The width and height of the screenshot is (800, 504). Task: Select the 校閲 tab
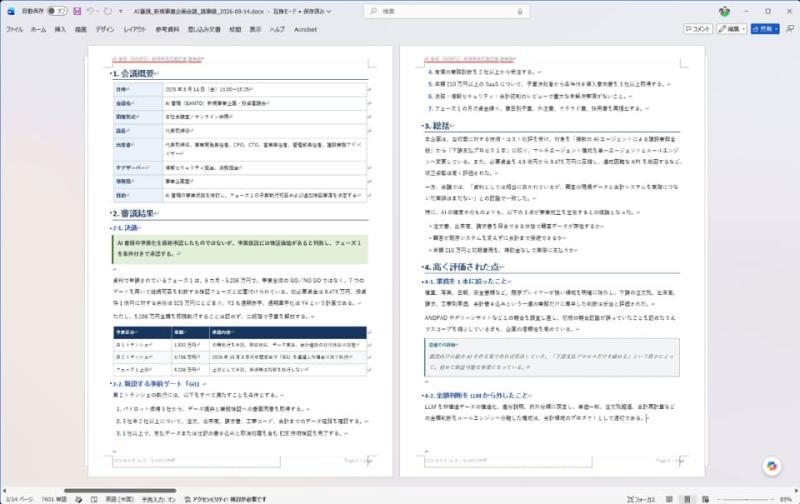pyautogui.click(x=235, y=30)
